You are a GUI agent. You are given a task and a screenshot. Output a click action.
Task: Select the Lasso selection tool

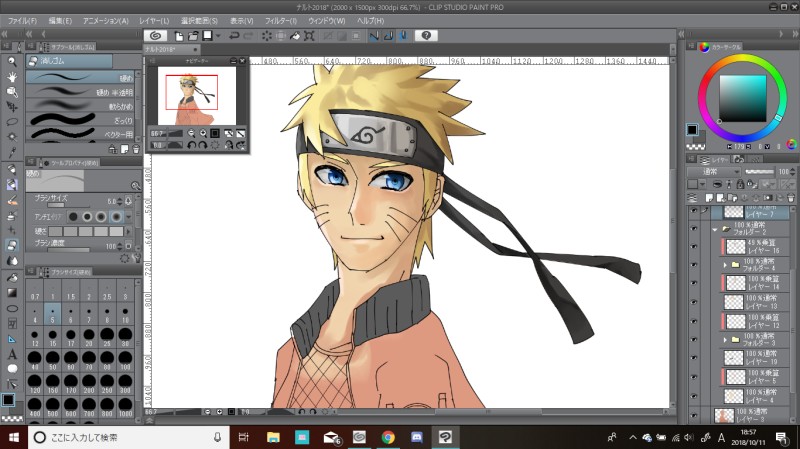[12, 122]
